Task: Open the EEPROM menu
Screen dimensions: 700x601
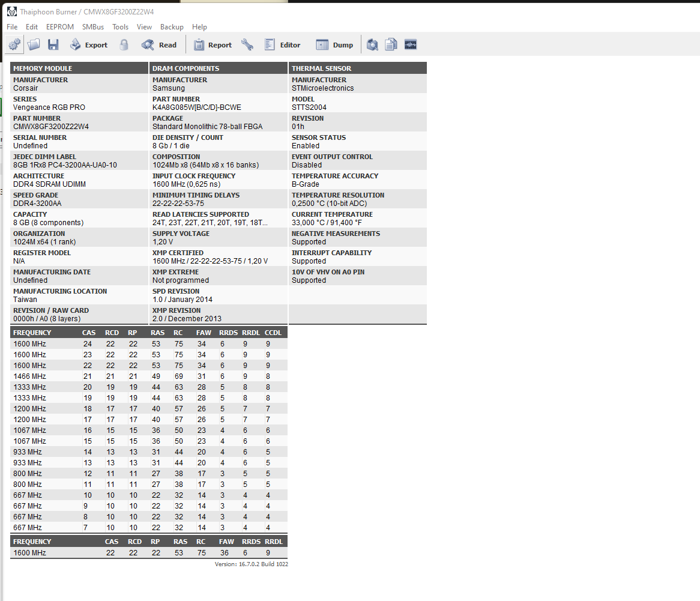Action: [60, 27]
